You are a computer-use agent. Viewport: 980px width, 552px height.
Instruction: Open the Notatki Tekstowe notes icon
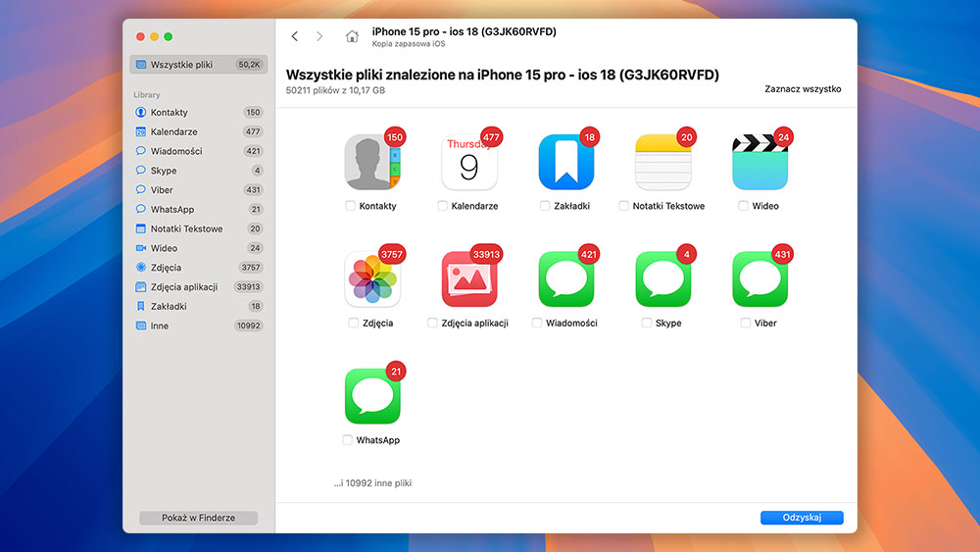[x=663, y=162]
